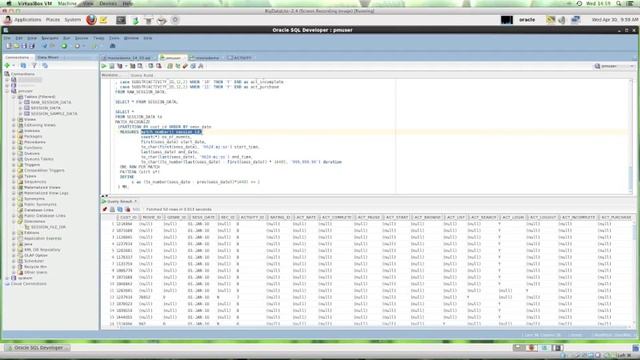Sort by the SESS_DATE column header

(x=203, y=218)
